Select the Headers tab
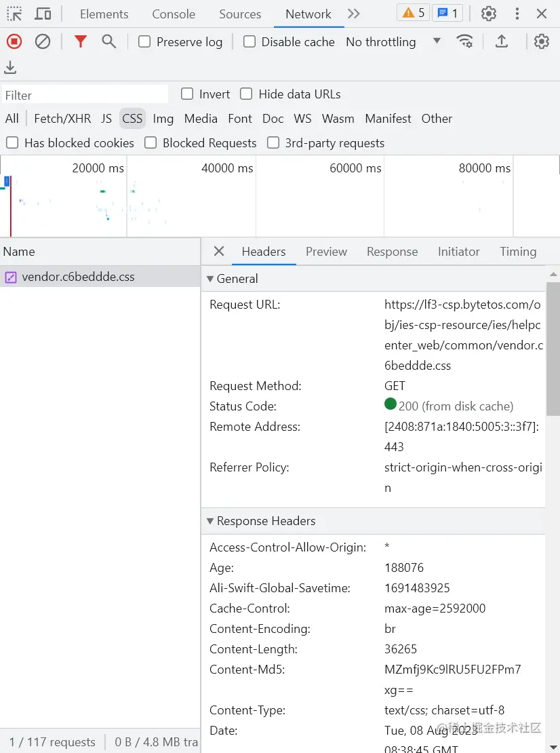 [x=264, y=252]
